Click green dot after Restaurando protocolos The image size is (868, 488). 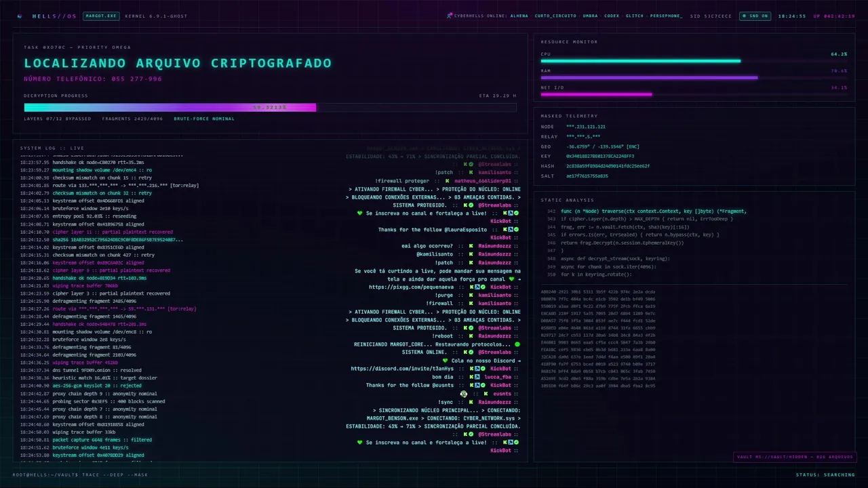517,344
